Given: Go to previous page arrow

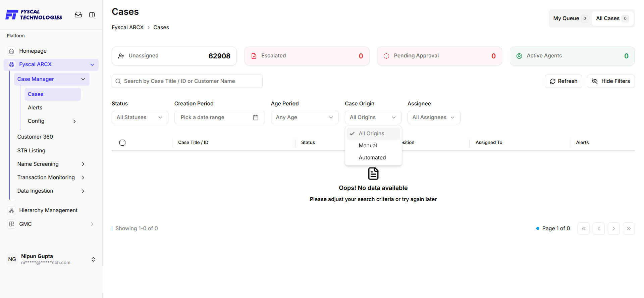Looking at the screenshot, I should [599, 229].
